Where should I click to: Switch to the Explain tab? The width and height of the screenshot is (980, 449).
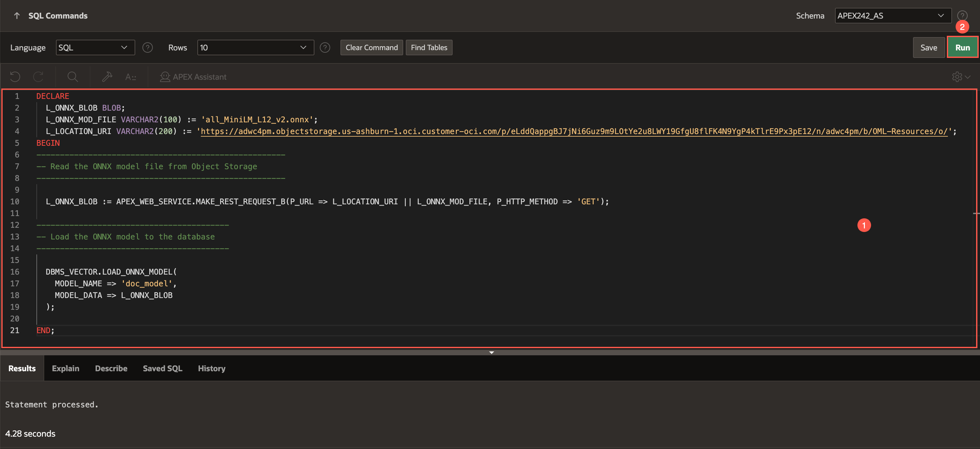tap(65, 368)
